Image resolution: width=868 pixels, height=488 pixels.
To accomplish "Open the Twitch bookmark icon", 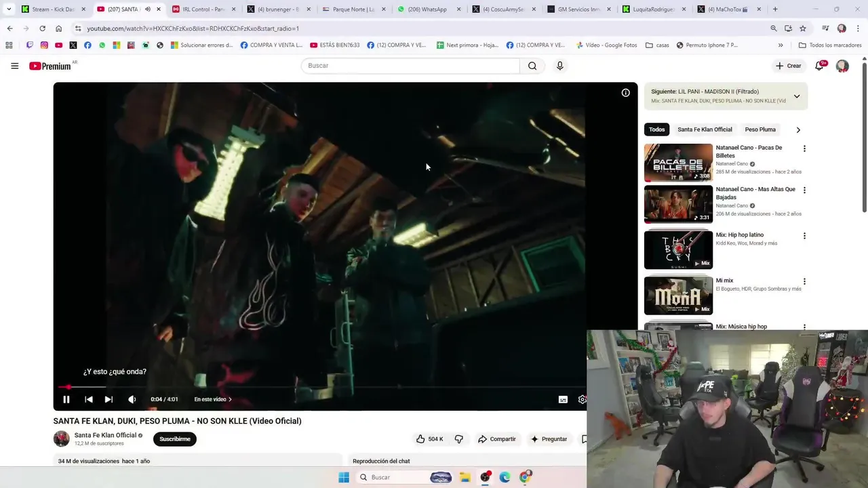I will coord(29,45).
